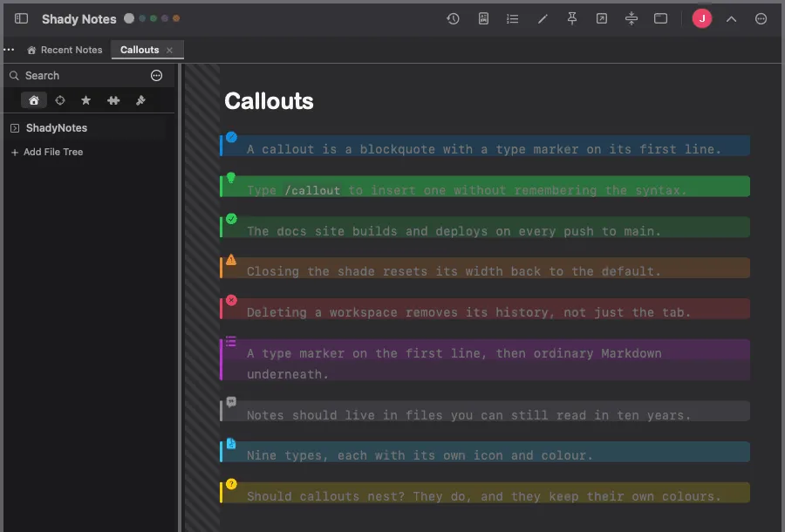Click the green checkmark success callout icon
Image resolution: width=785 pixels, height=532 pixels.
[x=231, y=219]
